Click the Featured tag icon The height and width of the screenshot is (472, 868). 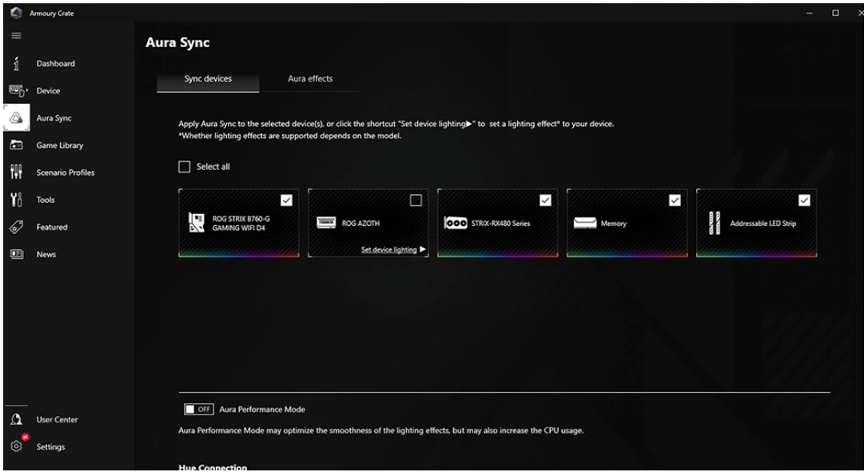pyautogui.click(x=17, y=227)
